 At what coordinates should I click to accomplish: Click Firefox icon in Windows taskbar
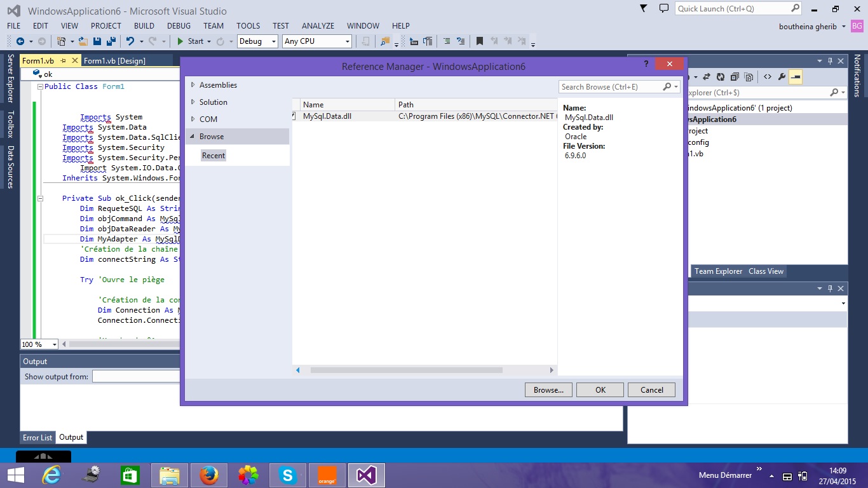pyautogui.click(x=208, y=475)
